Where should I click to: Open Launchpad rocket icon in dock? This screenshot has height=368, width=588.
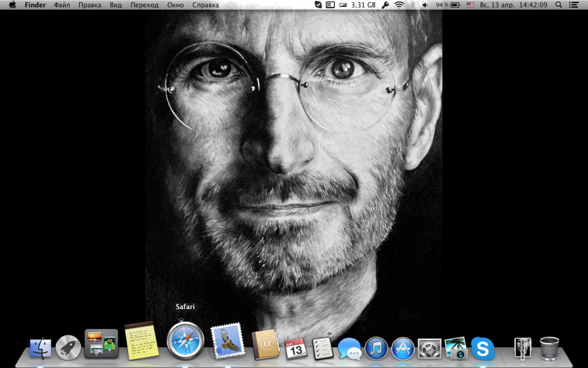pos(68,347)
